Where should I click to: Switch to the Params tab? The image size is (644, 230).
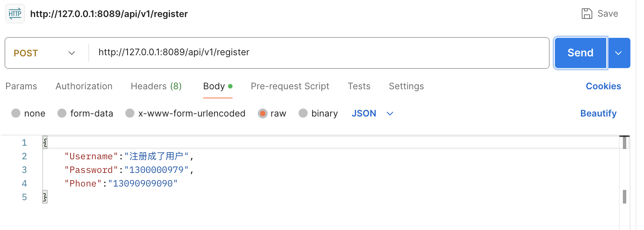point(21,86)
